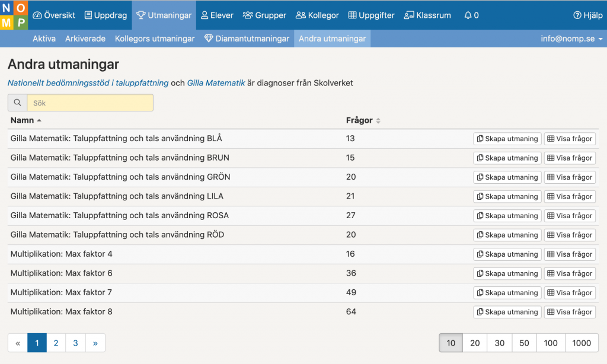Show questions for the BRUN row

click(x=570, y=158)
